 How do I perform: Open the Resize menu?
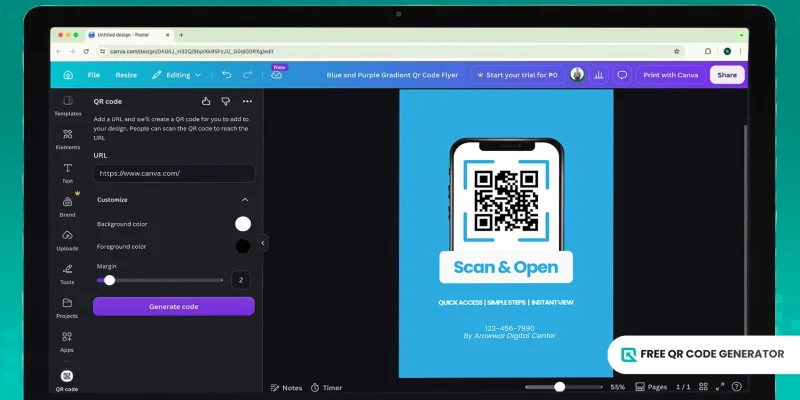click(x=126, y=75)
